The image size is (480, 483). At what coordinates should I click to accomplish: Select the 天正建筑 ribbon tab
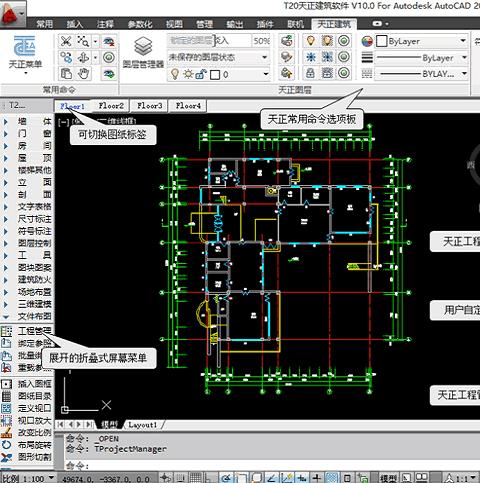pyautogui.click(x=334, y=24)
